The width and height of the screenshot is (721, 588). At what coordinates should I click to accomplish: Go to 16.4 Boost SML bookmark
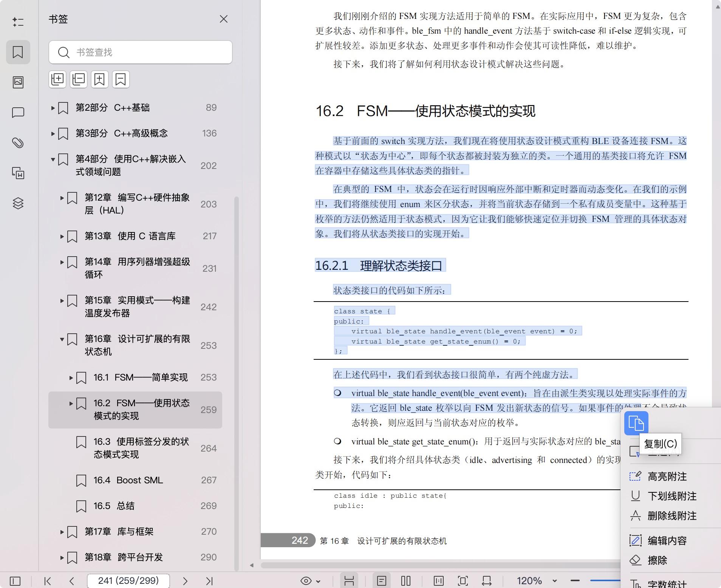[128, 480]
